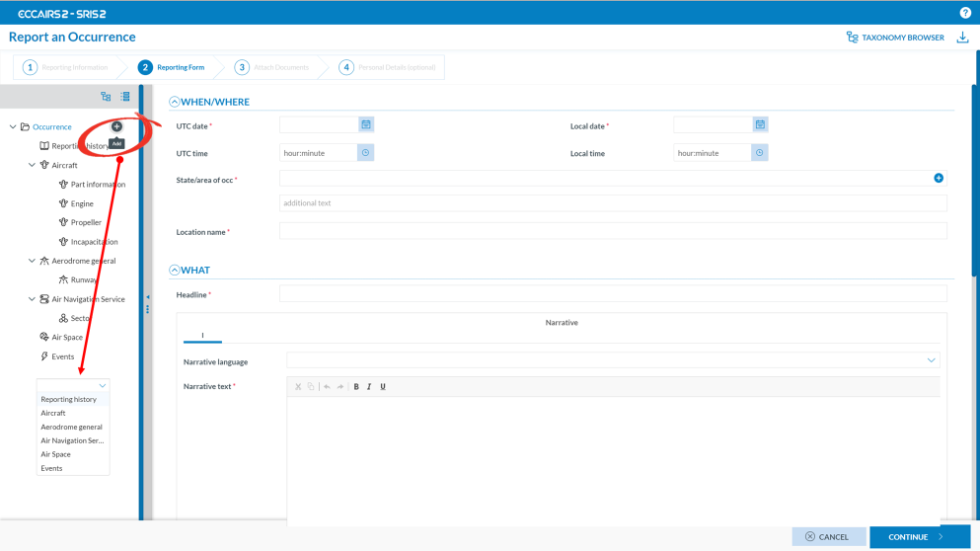
Task: Click the Undo arrow in narrative toolbar
Action: click(x=327, y=386)
